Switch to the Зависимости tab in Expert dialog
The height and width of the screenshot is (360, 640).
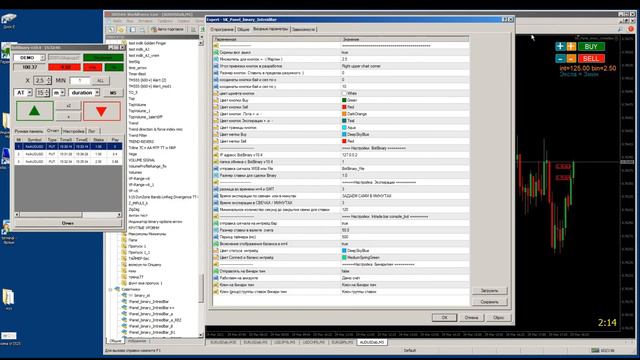pyautogui.click(x=303, y=29)
